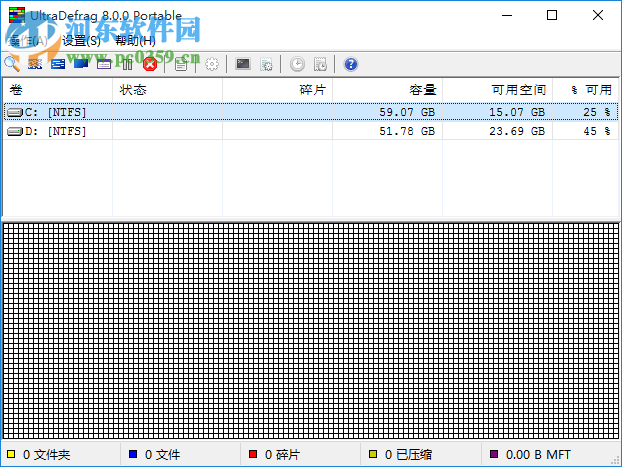Click the Quick optimization toolbar icon
The width and height of the screenshot is (622, 467).
[x=58, y=64]
